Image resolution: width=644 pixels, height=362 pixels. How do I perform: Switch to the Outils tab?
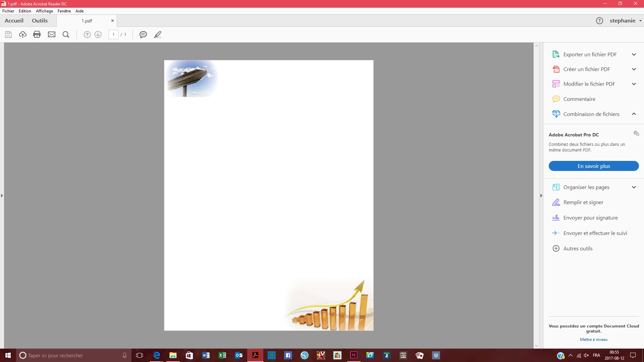click(40, 21)
